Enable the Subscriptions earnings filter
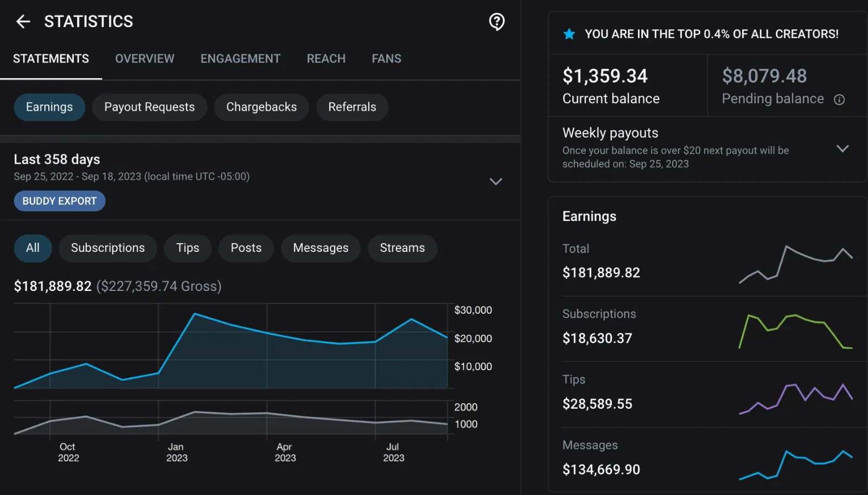The height and width of the screenshot is (495, 868). point(107,248)
